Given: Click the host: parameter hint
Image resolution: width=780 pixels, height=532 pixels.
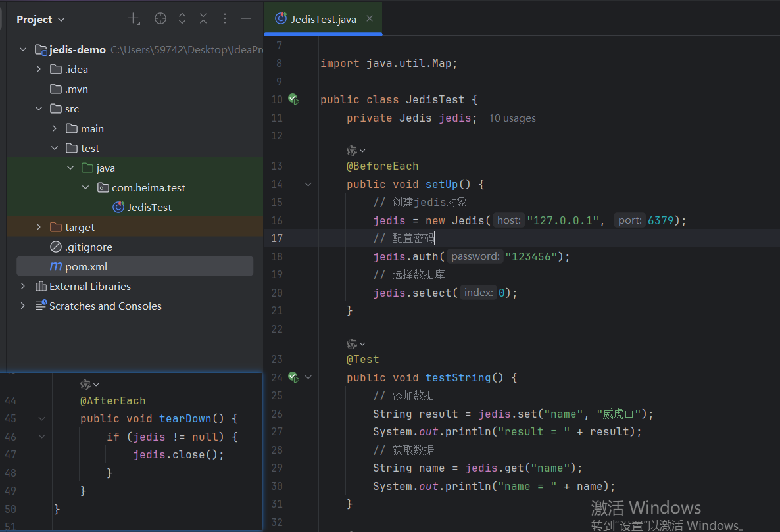Looking at the screenshot, I should [508, 220].
